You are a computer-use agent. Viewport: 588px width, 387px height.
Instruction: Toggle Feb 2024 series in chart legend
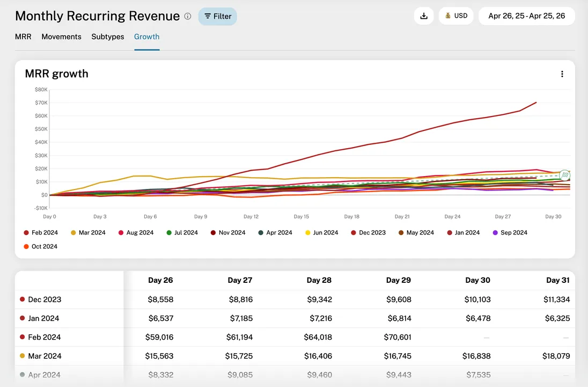[41, 232]
